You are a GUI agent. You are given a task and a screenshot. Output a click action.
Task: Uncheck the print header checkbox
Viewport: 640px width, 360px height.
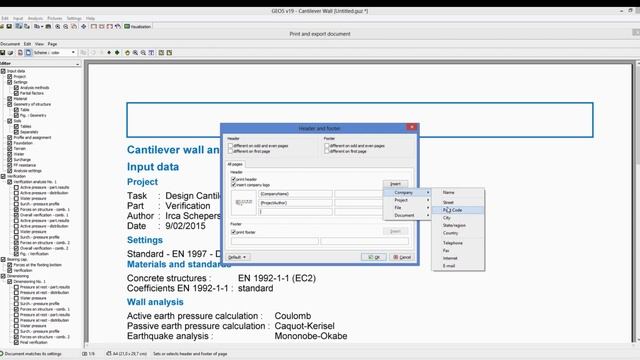233,179
